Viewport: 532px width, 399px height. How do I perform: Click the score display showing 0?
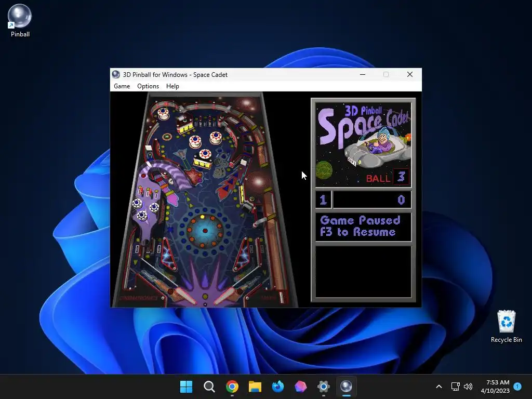pos(372,200)
